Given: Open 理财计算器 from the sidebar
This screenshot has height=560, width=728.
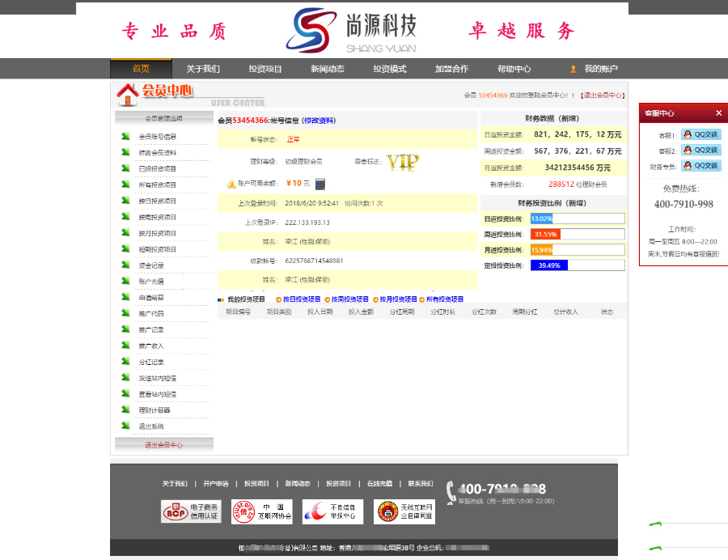Looking at the screenshot, I should coord(155,410).
